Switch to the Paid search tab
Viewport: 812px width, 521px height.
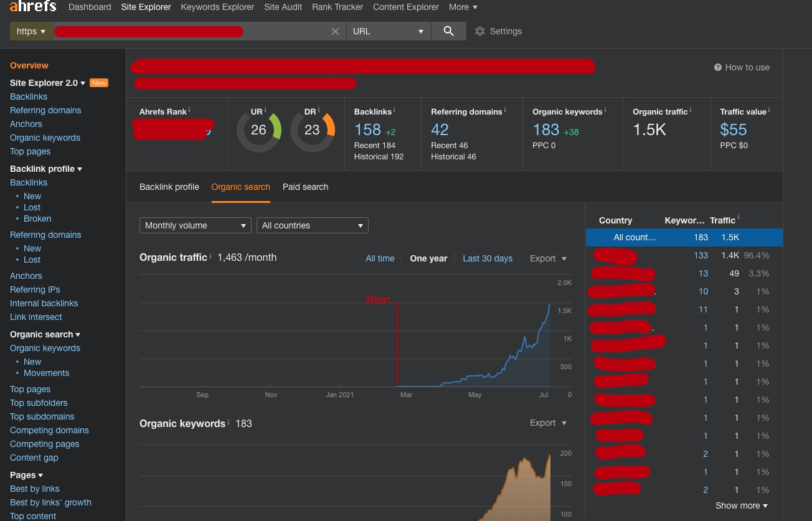click(x=306, y=187)
